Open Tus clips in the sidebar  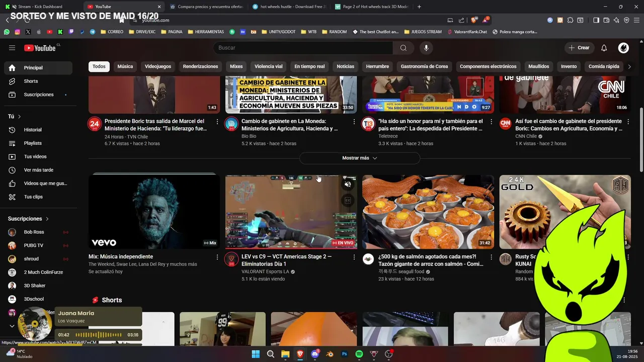(x=38, y=197)
